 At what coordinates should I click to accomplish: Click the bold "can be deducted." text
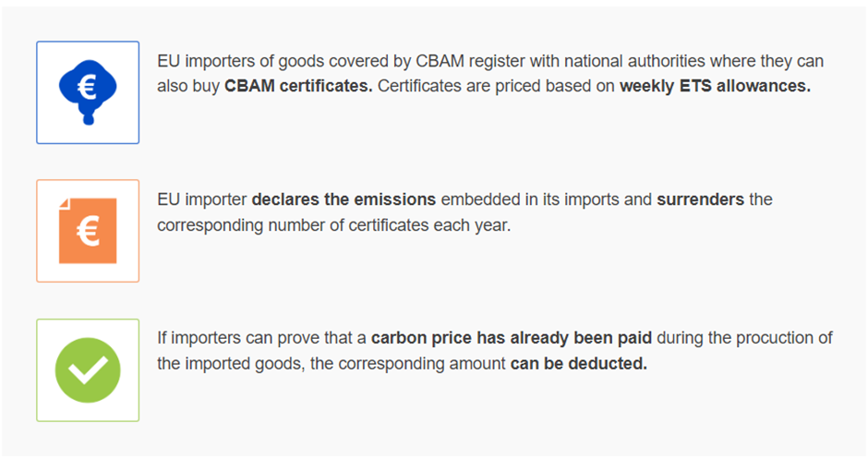tap(579, 364)
